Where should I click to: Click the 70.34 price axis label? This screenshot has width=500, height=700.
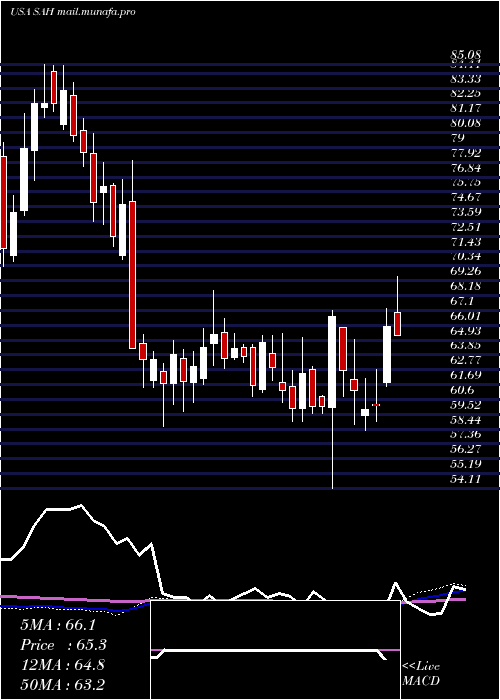pyautogui.click(x=466, y=256)
